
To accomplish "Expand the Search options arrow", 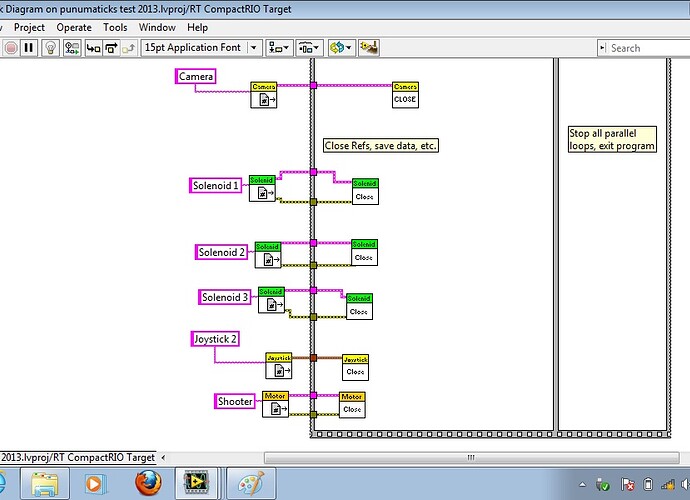I will 602,48.
